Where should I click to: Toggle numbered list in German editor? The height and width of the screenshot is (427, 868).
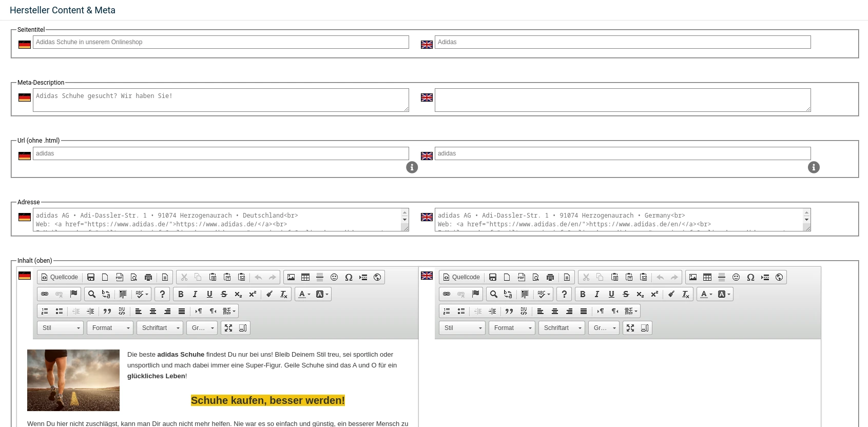45,311
